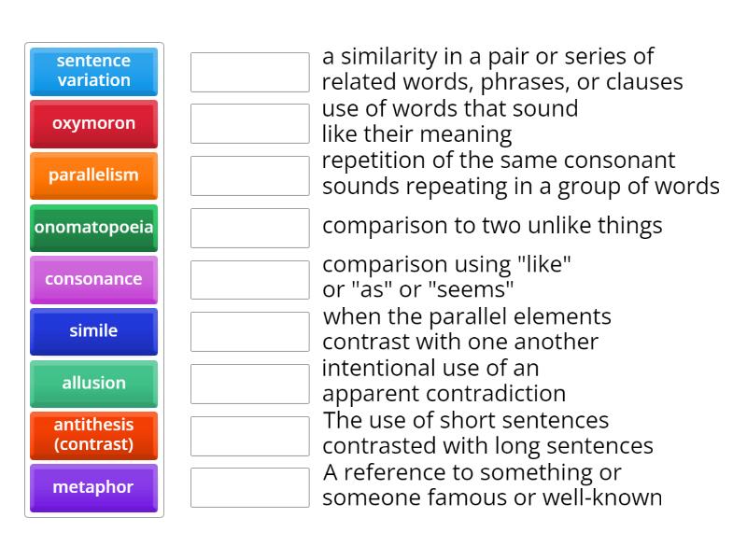Select the 'sentence variation' tile
The height and width of the screenshot is (560, 747).
pyautogui.click(x=93, y=71)
